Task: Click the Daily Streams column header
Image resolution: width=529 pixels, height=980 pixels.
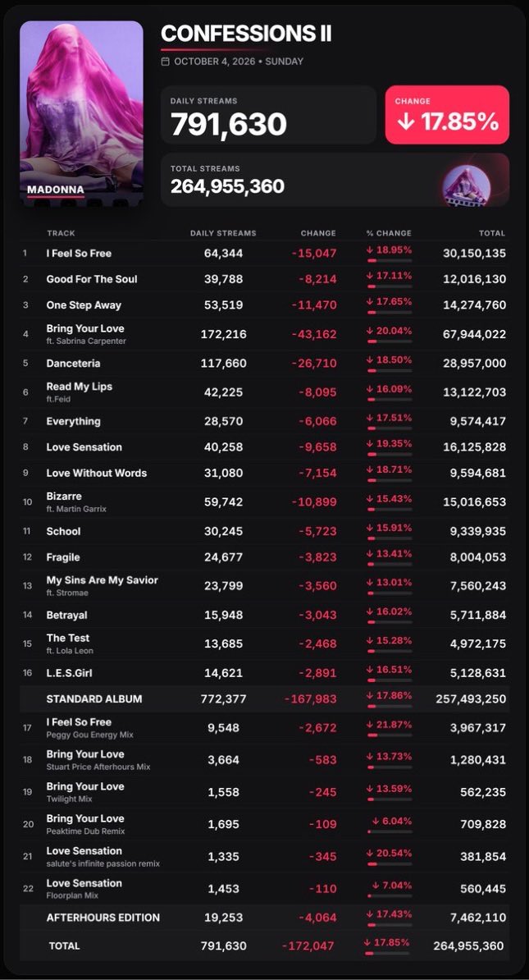Action: pos(223,233)
